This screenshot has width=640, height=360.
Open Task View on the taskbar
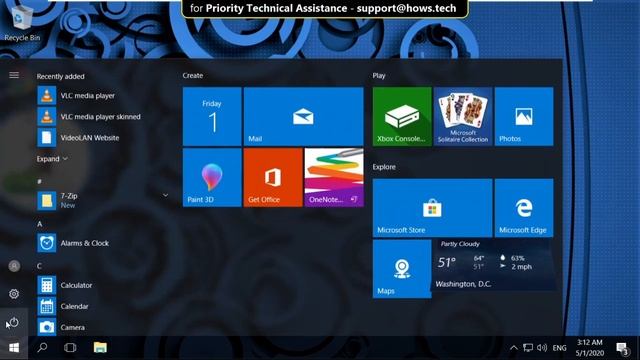tap(70, 348)
